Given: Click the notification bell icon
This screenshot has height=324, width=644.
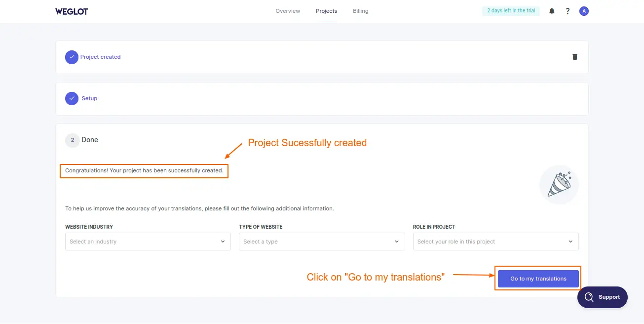Looking at the screenshot, I should (x=551, y=10).
